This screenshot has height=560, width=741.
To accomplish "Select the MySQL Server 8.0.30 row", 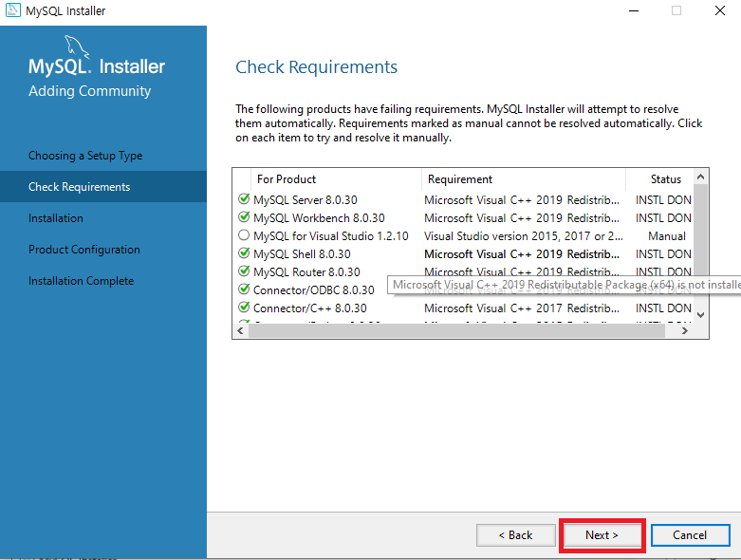I will point(464,200).
